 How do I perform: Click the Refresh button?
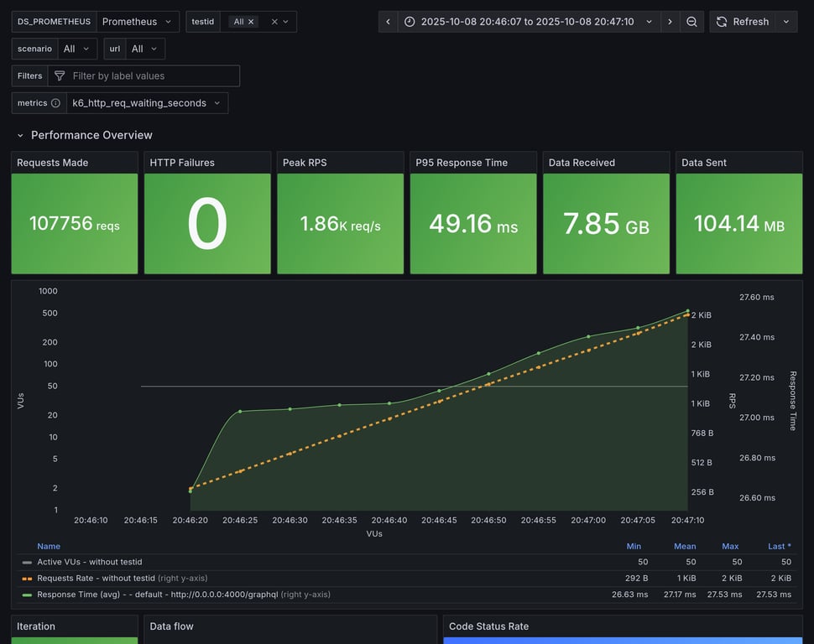coord(742,22)
